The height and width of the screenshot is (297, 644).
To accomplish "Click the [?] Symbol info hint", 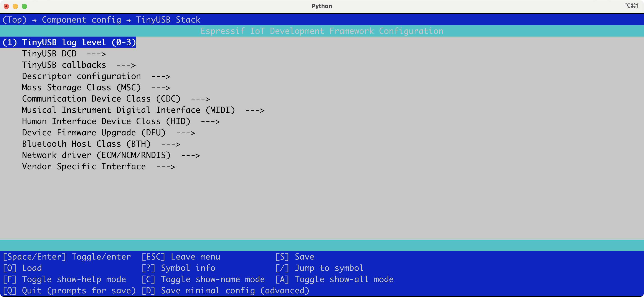I will pos(178,268).
